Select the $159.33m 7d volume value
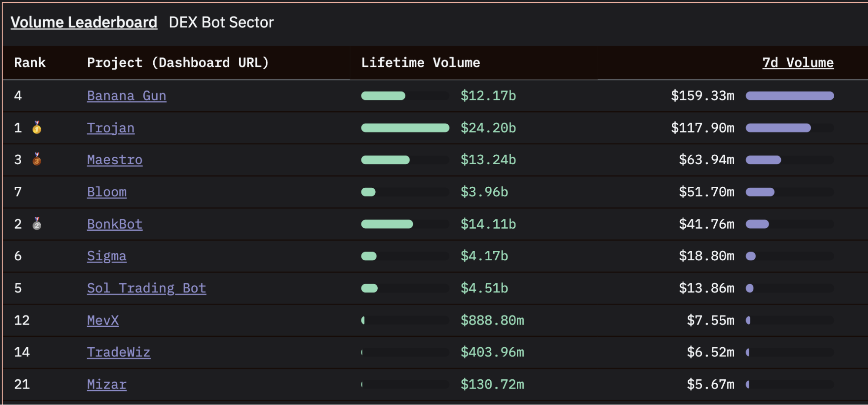The height and width of the screenshot is (405, 868). 703,96
